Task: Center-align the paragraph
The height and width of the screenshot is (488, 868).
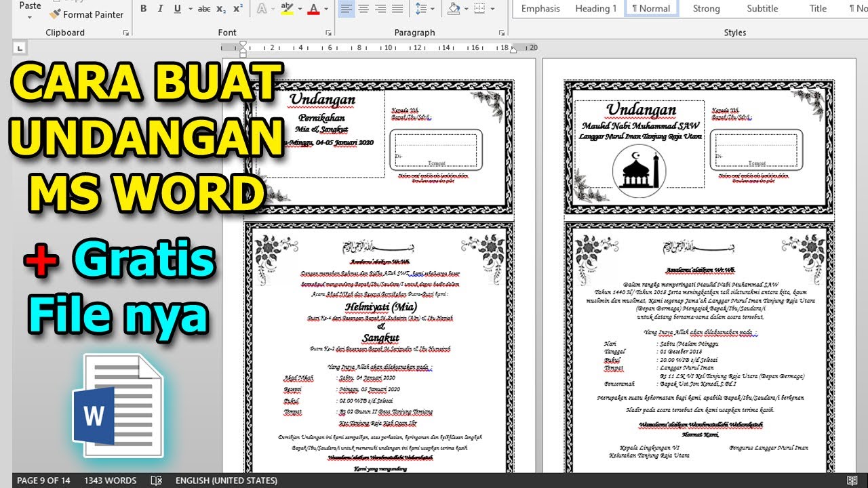Action: coord(363,9)
